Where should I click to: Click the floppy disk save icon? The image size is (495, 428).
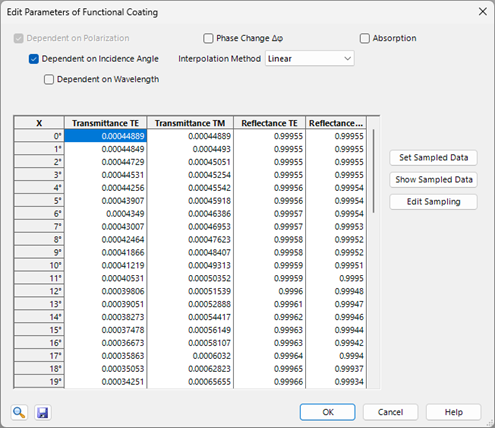click(43, 412)
